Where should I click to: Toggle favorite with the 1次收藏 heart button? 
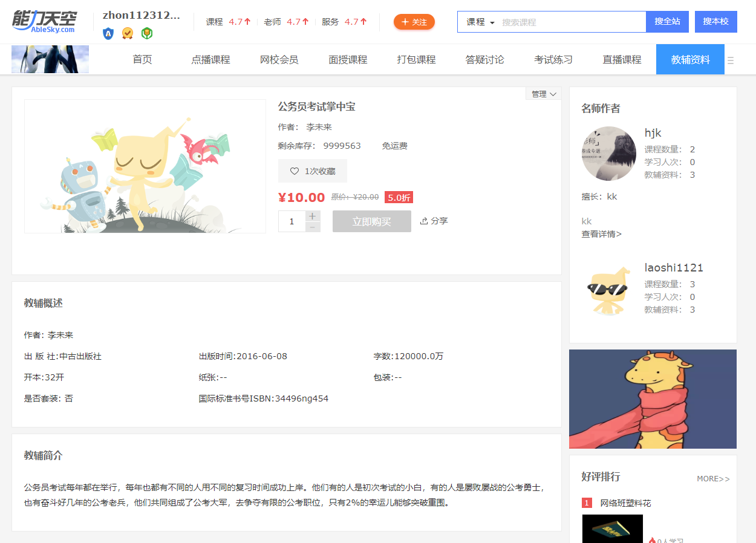(x=312, y=171)
